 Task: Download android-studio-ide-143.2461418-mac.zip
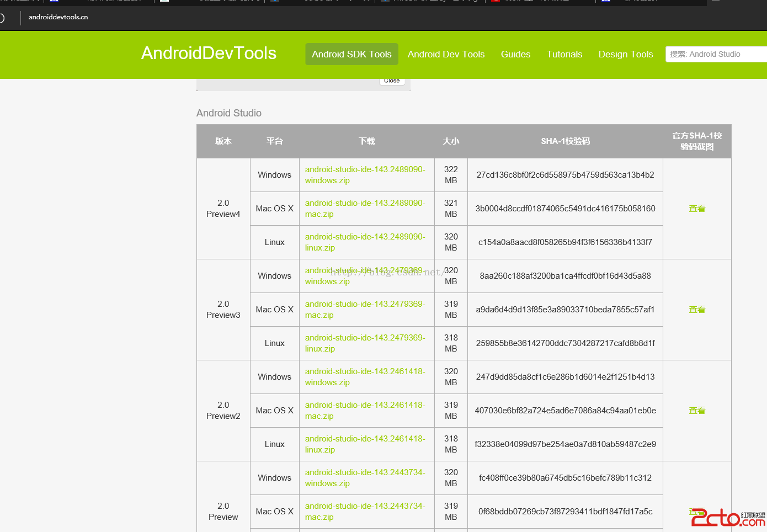(365, 411)
